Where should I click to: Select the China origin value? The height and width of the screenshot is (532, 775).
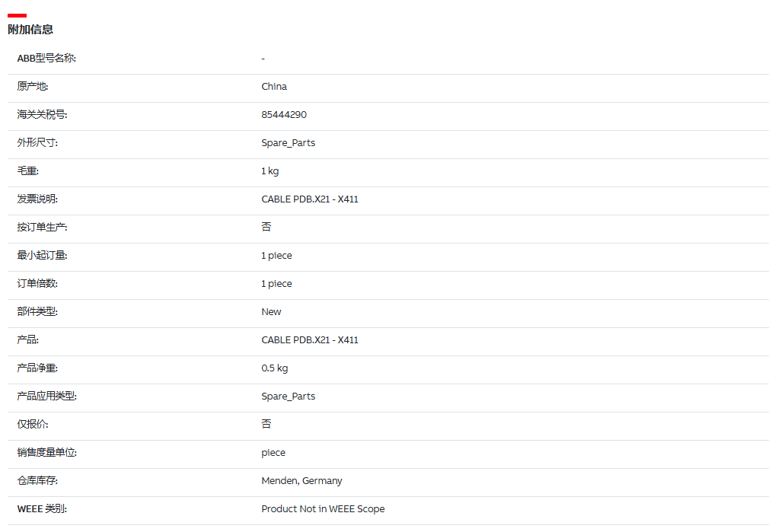(274, 87)
